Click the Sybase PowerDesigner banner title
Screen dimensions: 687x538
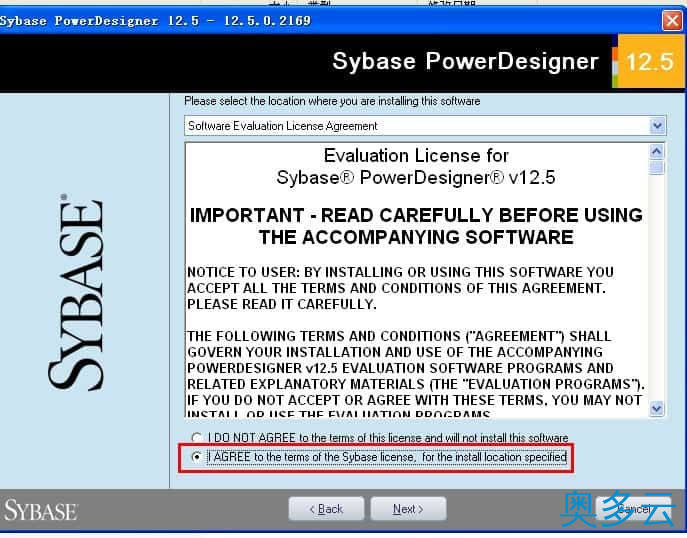pos(465,61)
